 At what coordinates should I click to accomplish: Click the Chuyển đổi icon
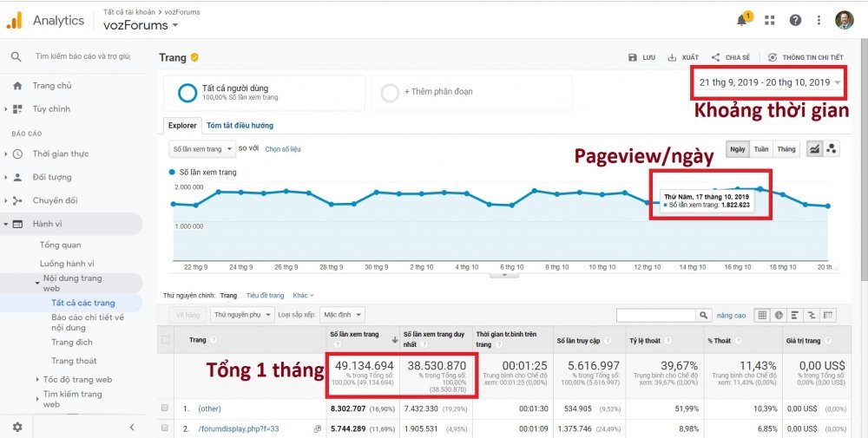(x=17, y=200)
